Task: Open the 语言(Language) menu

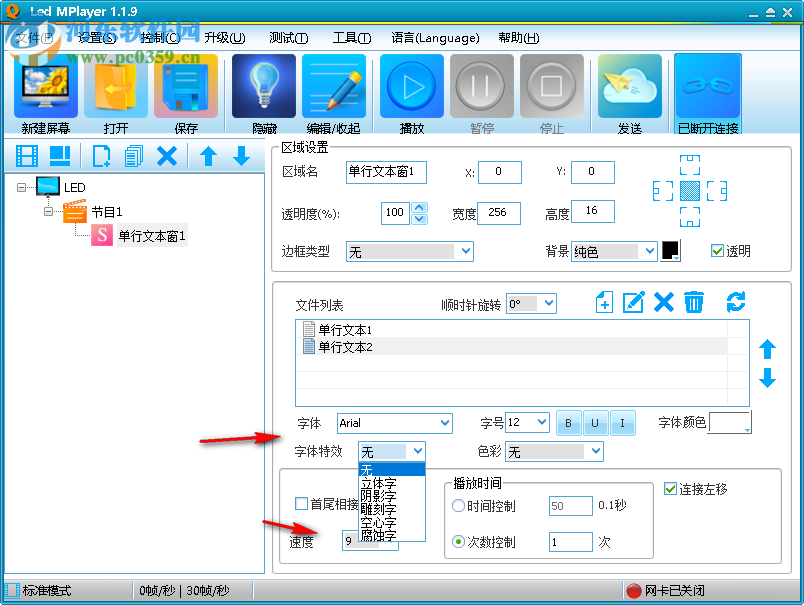Action: [435, 37]
